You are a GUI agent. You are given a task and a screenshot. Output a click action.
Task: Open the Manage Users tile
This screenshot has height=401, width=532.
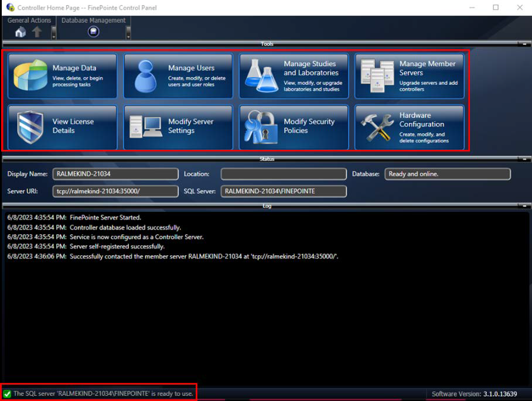[x=178, y=76]
